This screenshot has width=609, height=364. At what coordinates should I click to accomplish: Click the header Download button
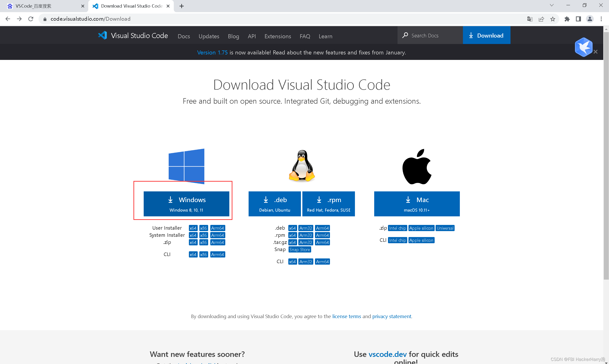pos(486,35)
